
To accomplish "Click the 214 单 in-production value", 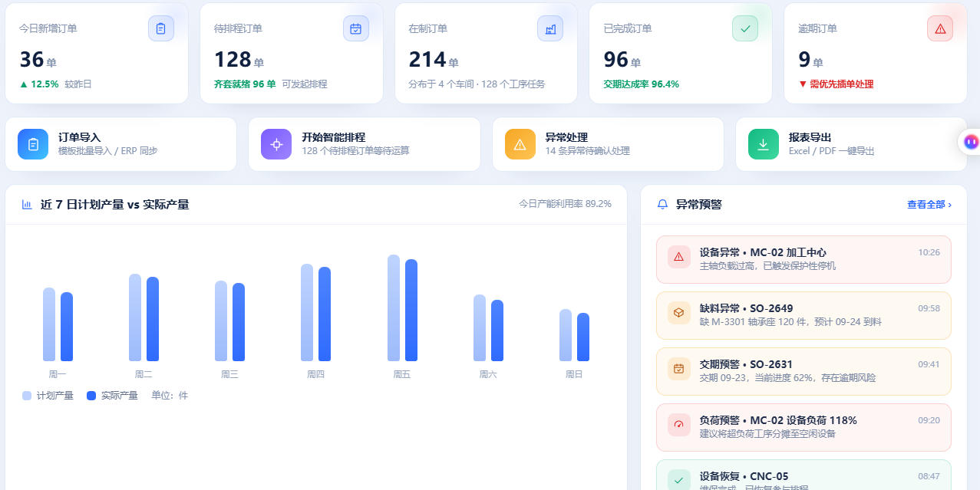I will tap(434, 60).
